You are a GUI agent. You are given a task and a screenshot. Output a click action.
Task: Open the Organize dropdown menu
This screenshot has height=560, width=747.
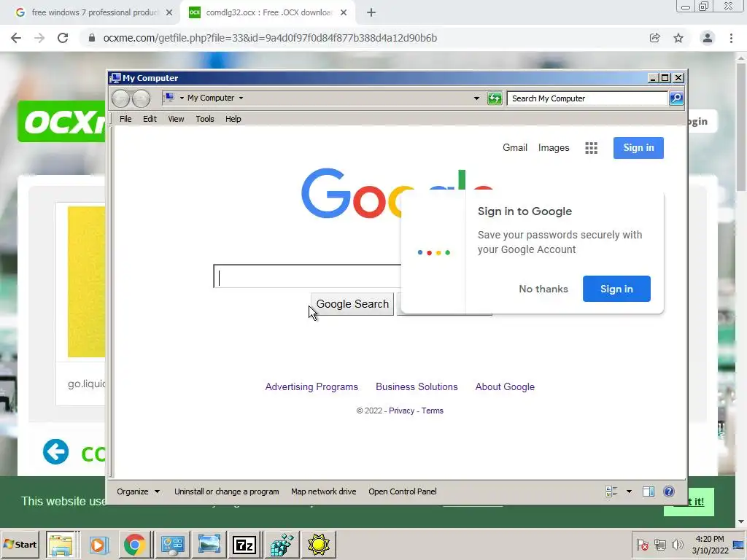click(138, 491)
